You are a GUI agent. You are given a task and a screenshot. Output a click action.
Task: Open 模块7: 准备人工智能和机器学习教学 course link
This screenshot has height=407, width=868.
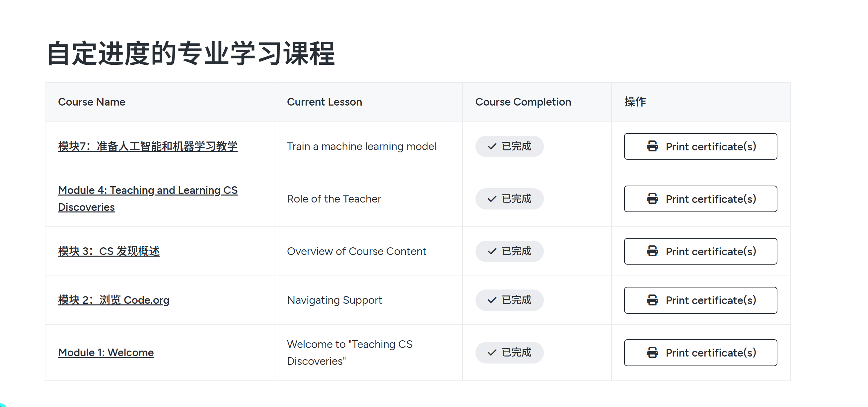[148, 146]
